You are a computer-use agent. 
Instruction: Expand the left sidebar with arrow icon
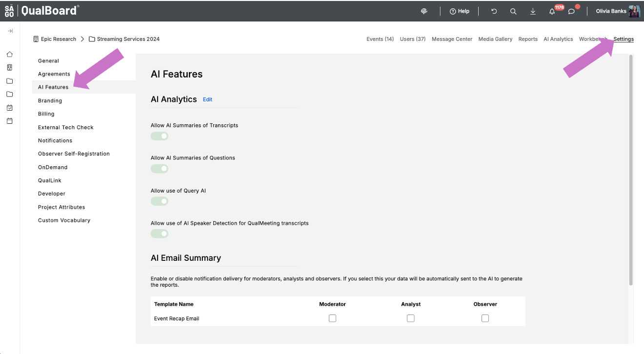[x=10, y=31]
